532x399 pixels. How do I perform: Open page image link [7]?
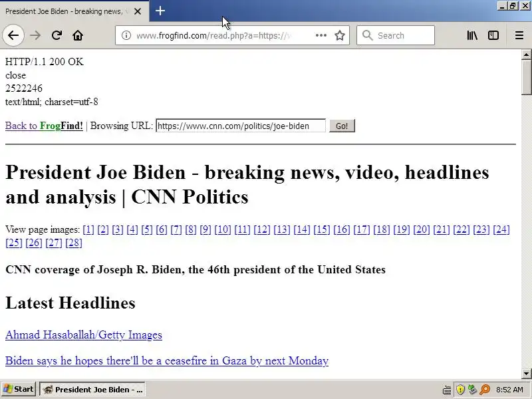coord(176,229)
